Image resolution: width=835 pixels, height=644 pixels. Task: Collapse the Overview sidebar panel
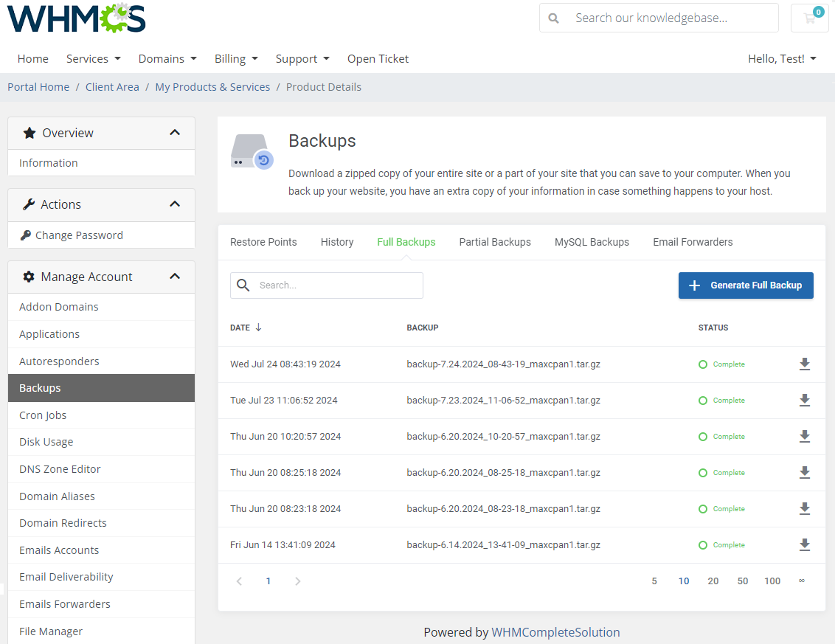coord(175,133)
